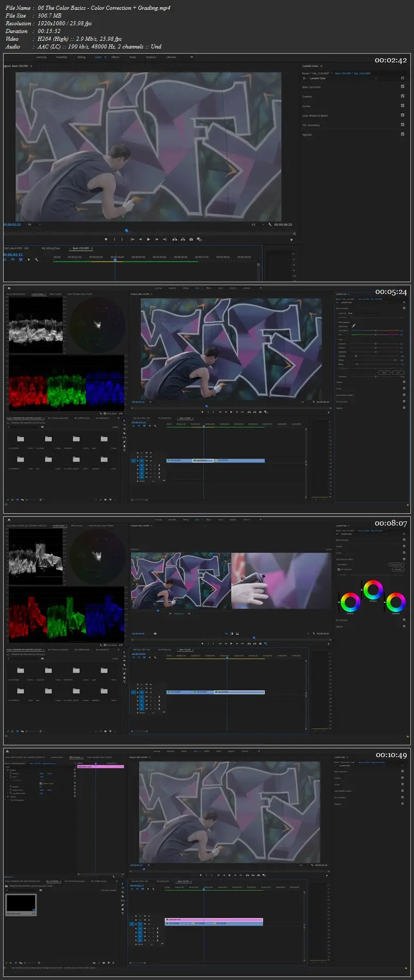Step back one frame in the 00:02:42 frame
414x980 pixels.
(x=140, y=239)
